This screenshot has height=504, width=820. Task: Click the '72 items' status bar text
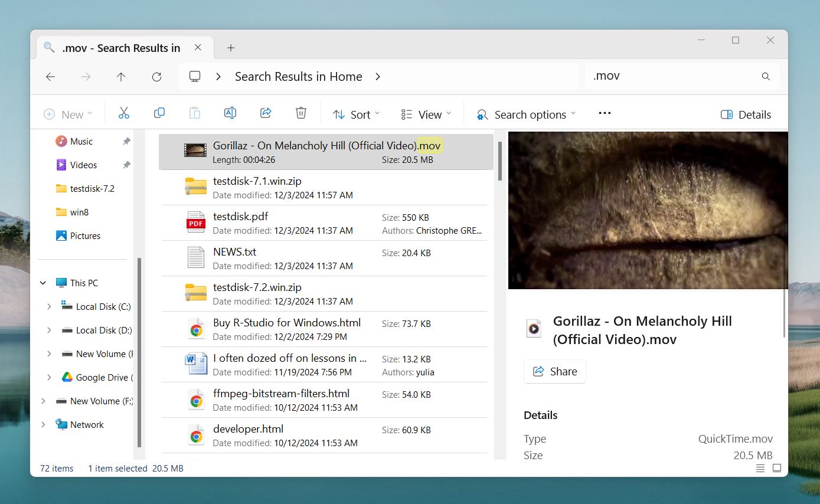(x=57, y=468)
